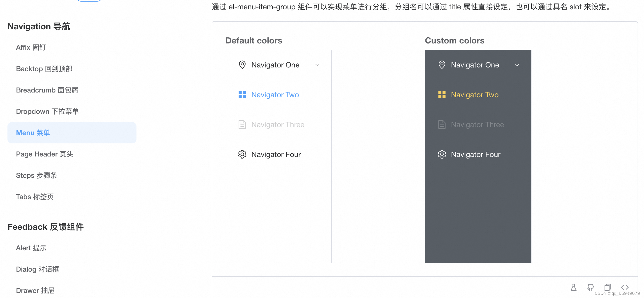Navigate to Tabs 标签页 in sidebar
644x298 pixels.
(x=35, y=197)
